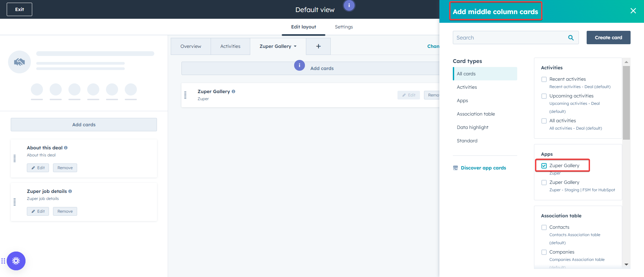Filter card types by Association table

pyautogui.click(x=485, y=114)
